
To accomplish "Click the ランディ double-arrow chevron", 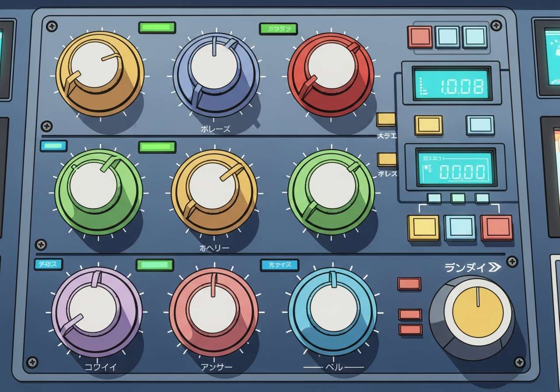I will click(495, 268).
